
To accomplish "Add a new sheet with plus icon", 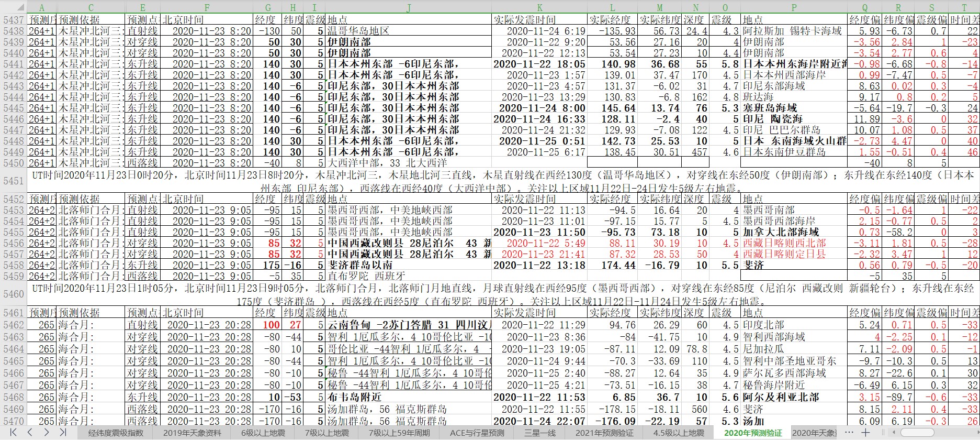I will [865, 432].
